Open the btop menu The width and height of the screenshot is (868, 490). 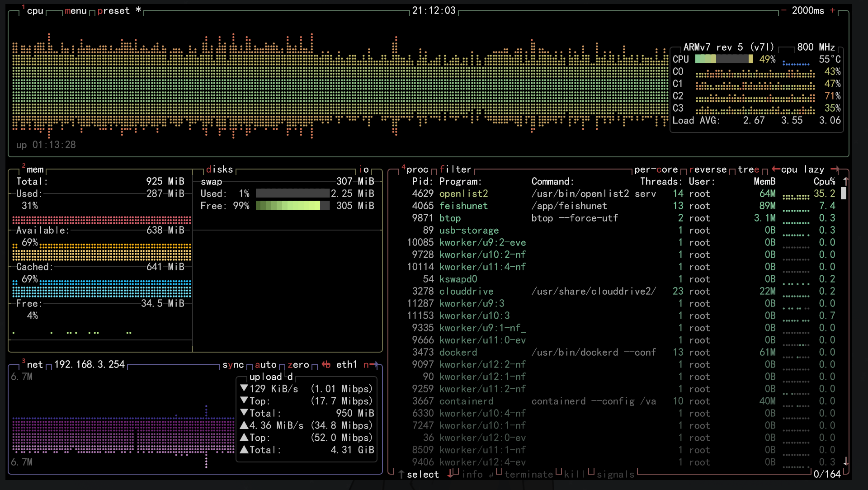(75, 11)
